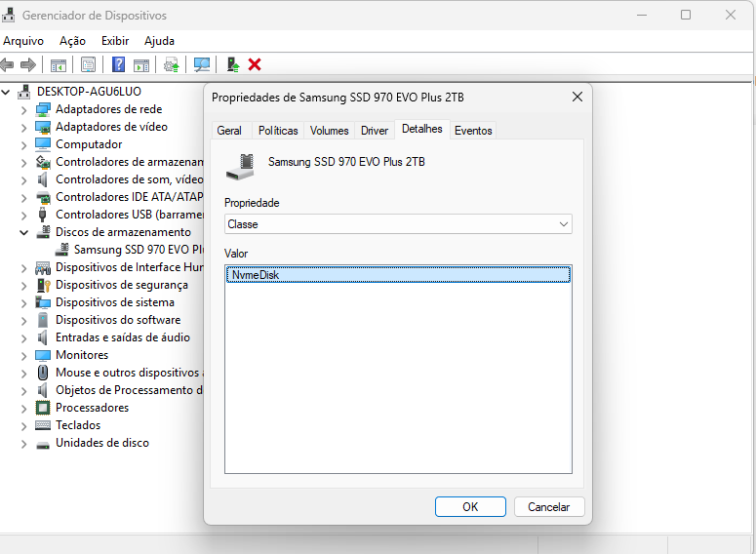Select the Detalhes tab

[x=421, y=129]
